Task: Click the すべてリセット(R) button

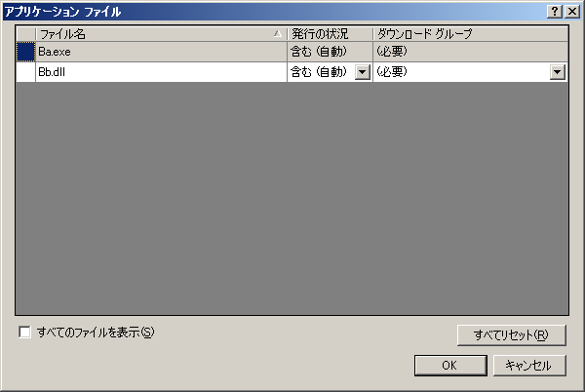Action: (x=512, y=334)
